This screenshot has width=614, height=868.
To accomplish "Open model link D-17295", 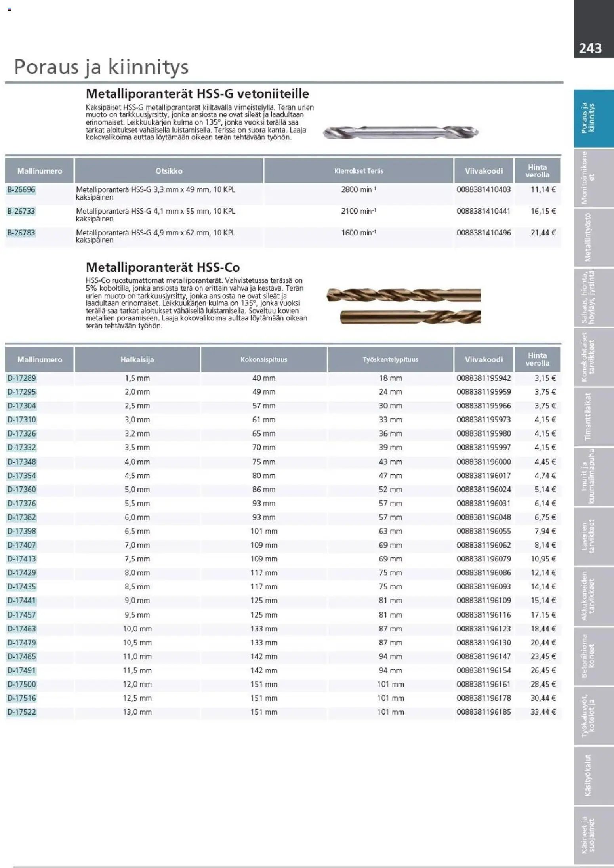I will pos(21,392).
